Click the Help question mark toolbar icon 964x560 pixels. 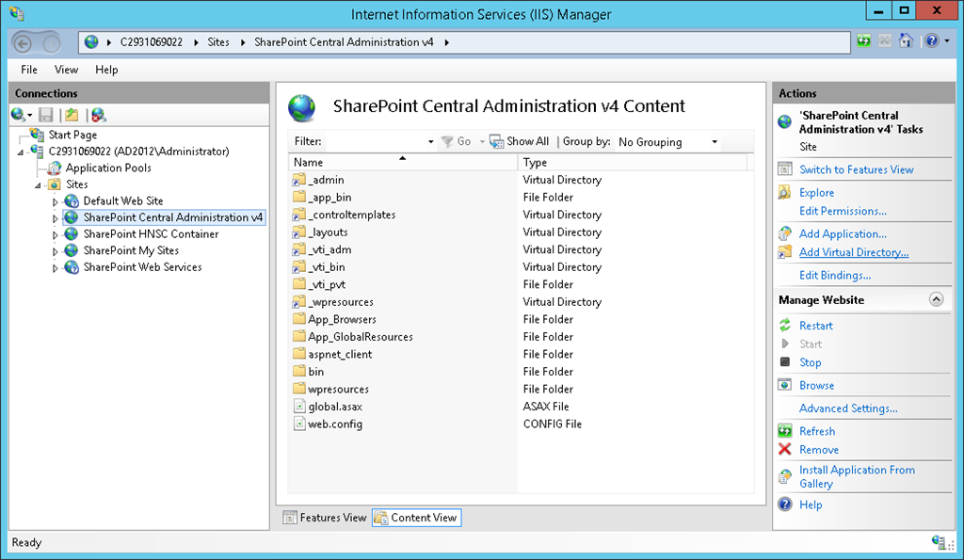[x=930, y=41]
